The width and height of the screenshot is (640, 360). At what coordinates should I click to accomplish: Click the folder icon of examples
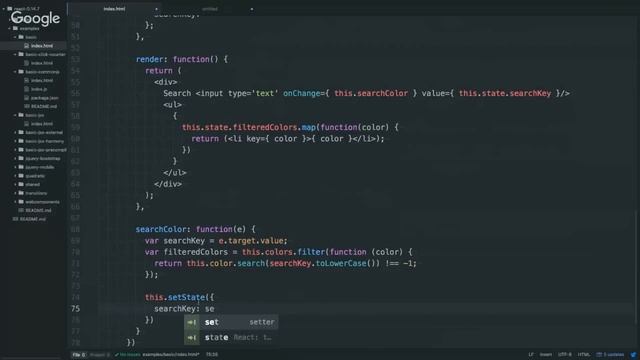coord(15,28)
